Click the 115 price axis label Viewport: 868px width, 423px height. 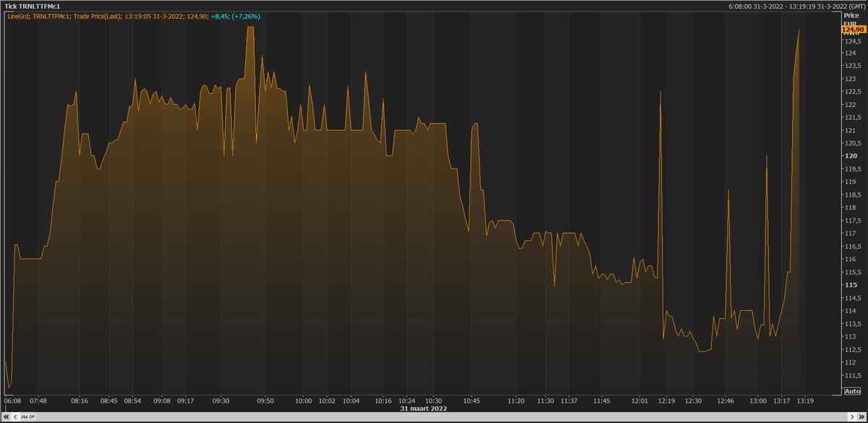tap(851, 285)
